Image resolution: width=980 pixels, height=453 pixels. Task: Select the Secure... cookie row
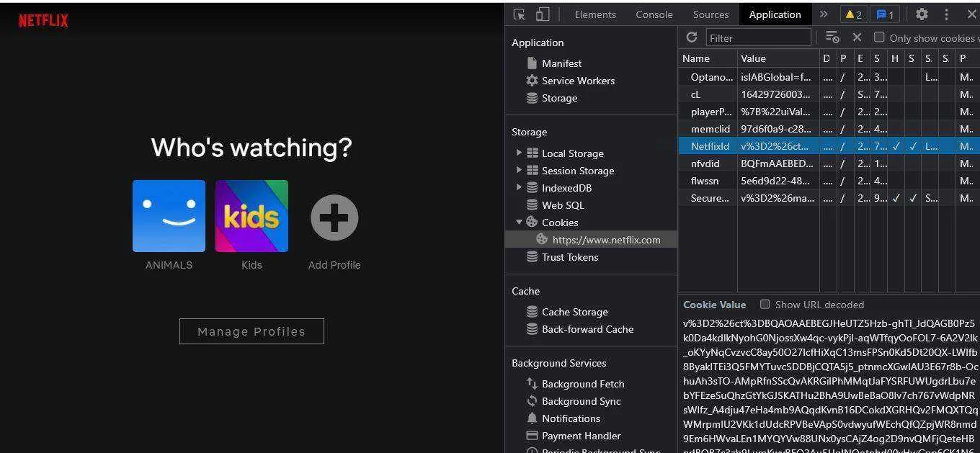coord(829,198)
